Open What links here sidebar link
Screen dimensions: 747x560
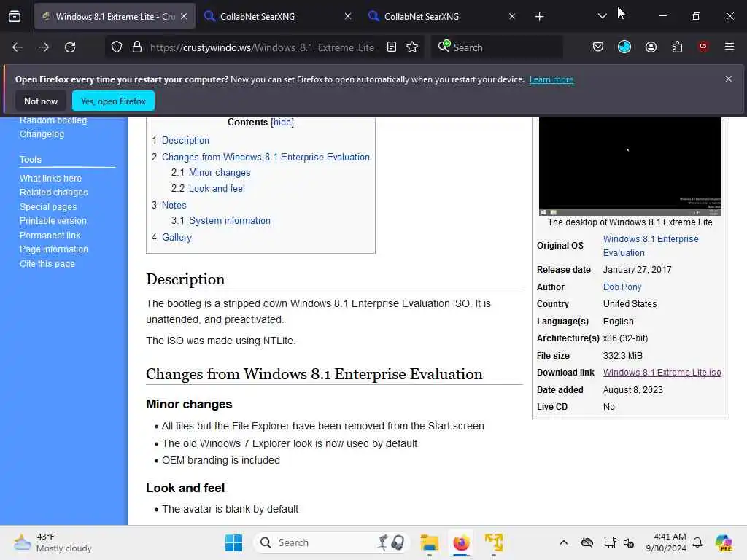[50, 179]
